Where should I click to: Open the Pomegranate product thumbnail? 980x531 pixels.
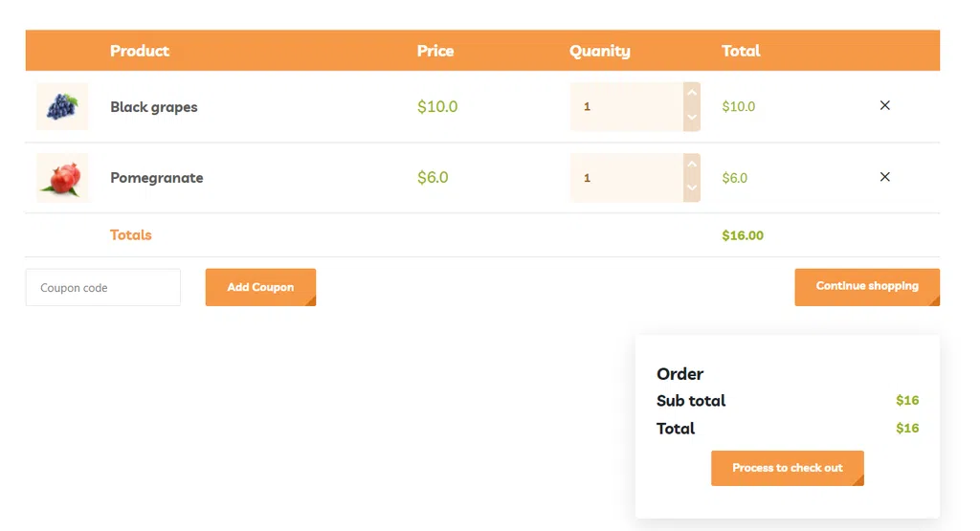click(x=62, y=178)
